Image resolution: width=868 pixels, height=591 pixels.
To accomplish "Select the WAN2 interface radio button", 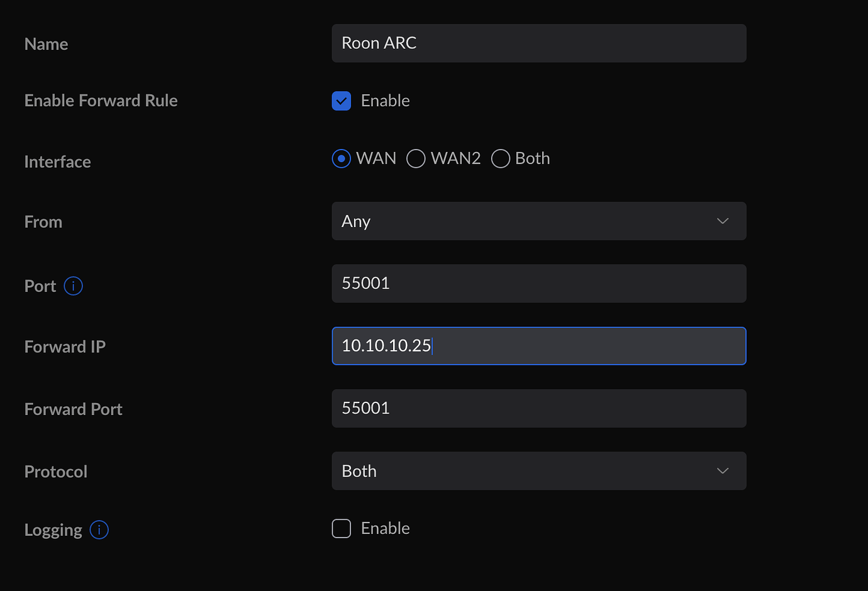I will (415, 158).
